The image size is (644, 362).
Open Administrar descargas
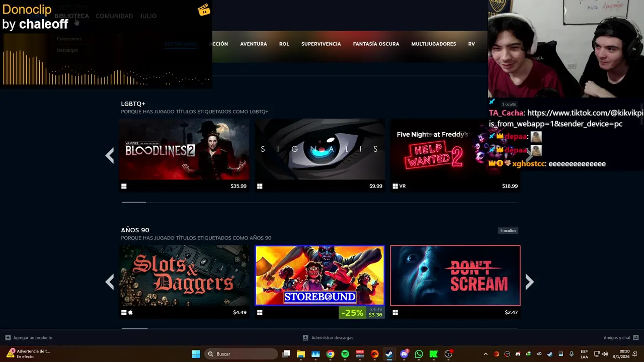pos(332,338)
